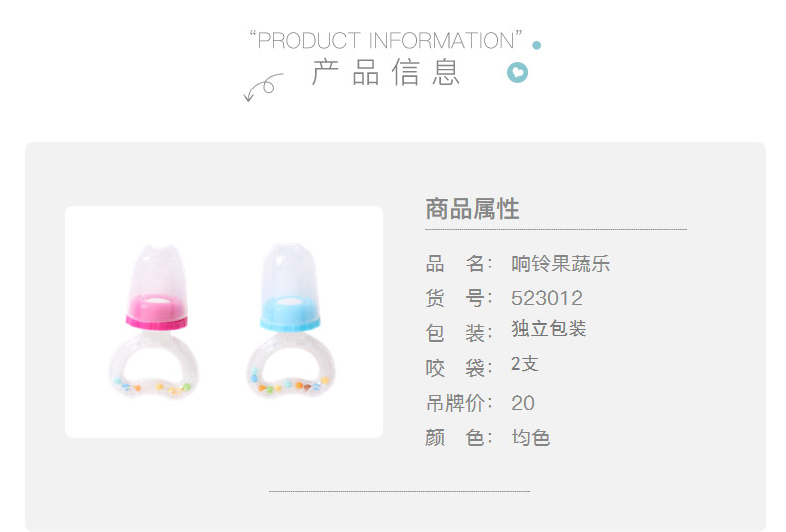Click the item number 523012

click(547, 298)
